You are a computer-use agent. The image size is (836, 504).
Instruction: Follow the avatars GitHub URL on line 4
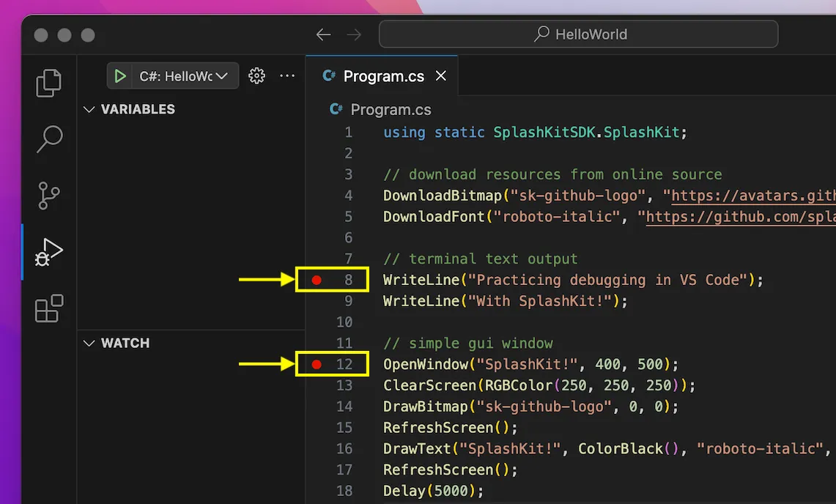pyautogui.click(x=753, y=196)
